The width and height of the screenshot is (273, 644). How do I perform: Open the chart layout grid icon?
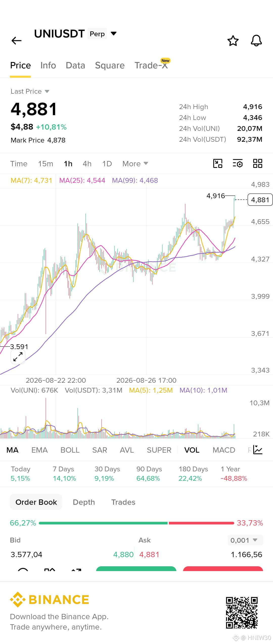coord(258,163)
